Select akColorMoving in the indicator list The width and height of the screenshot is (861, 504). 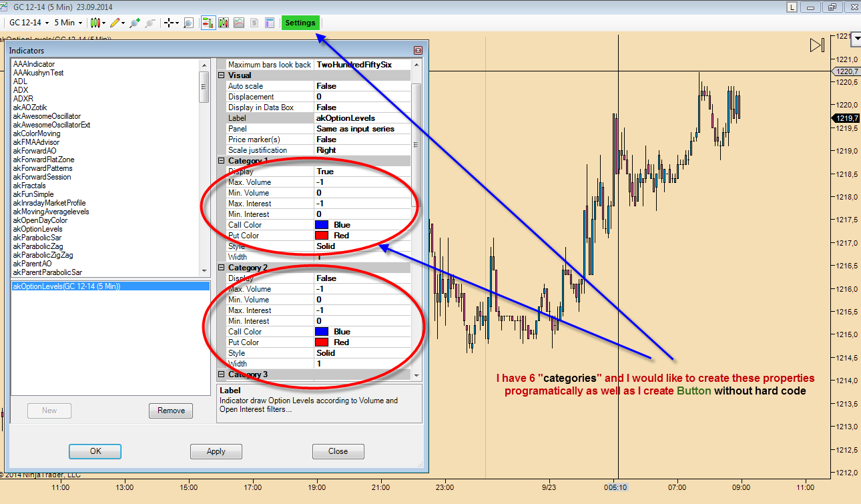tap(36, 134)
